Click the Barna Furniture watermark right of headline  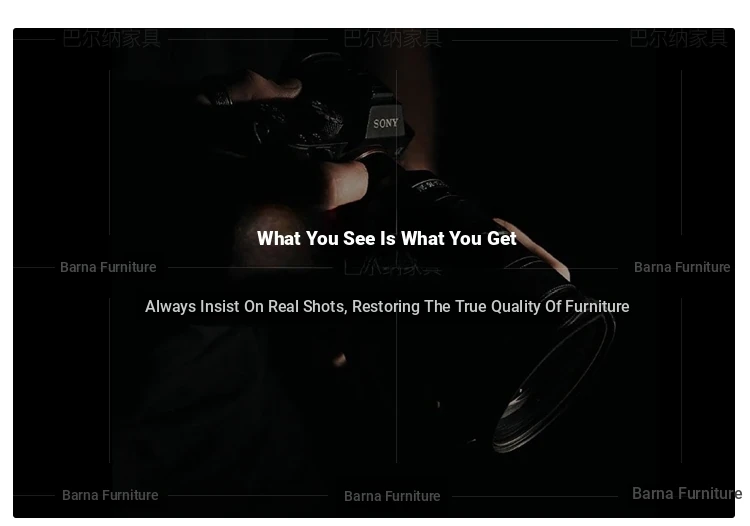(x=682, y=267)
